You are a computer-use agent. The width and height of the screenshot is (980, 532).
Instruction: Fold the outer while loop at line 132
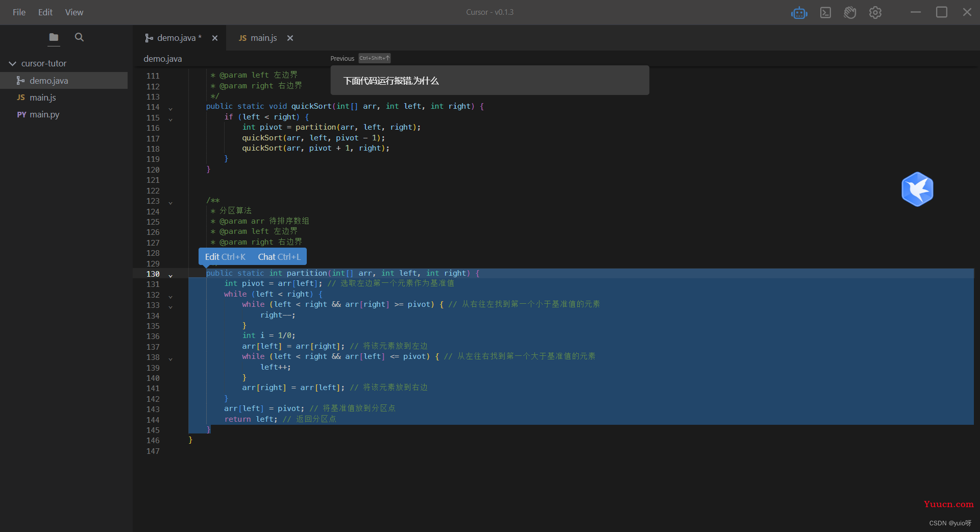(x=170, y=296)
